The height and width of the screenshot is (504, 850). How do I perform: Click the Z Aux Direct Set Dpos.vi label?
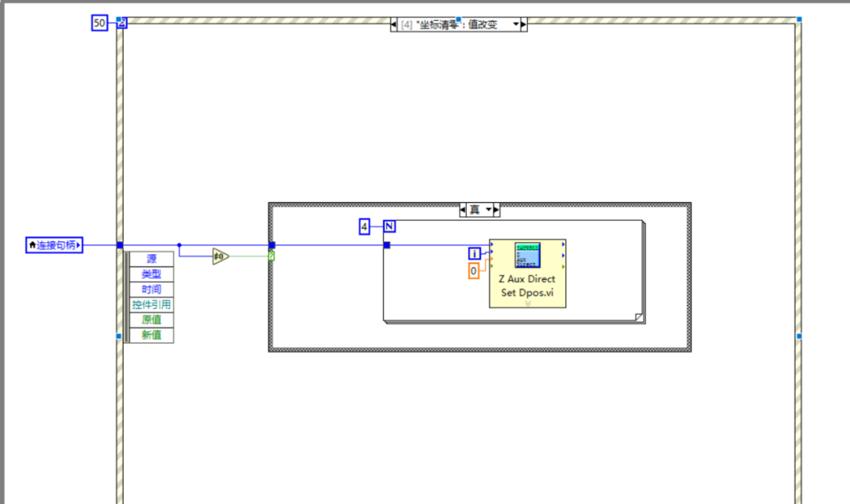pos(527,285)
